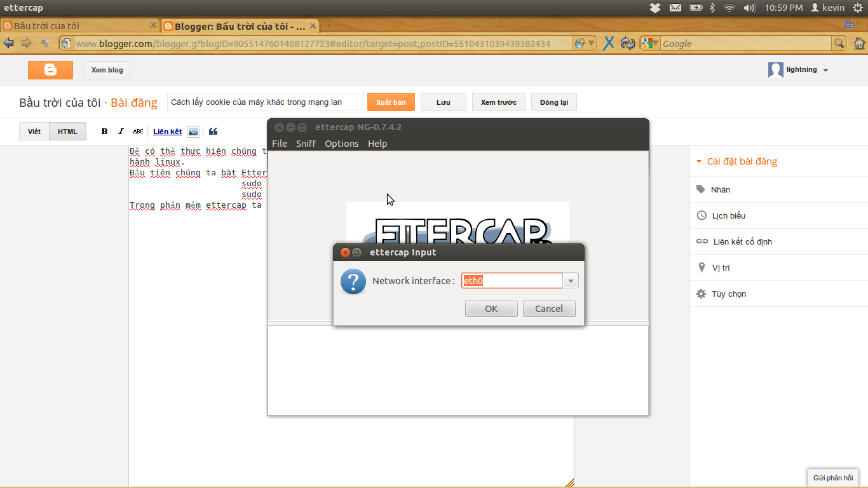Click the sound volume indicator
This screenshot has height=488, width=868.
pyautogui.click(x=749, y=8)
